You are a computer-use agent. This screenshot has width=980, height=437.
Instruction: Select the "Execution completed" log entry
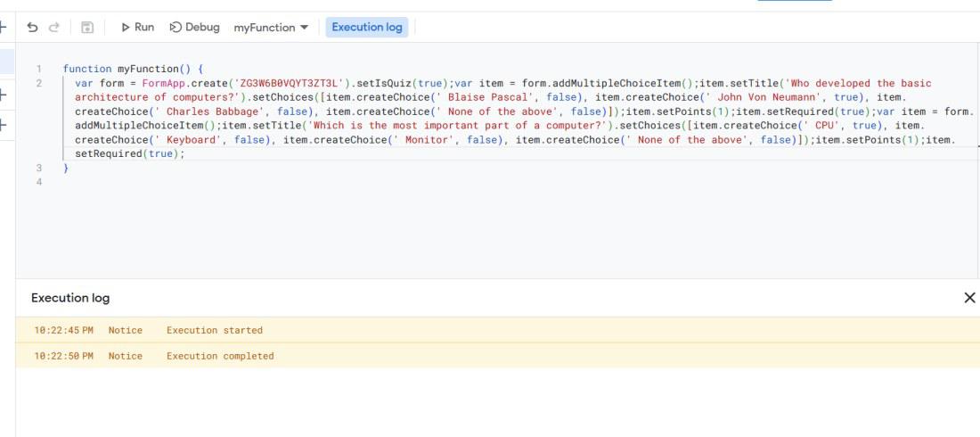pos(220,356)
